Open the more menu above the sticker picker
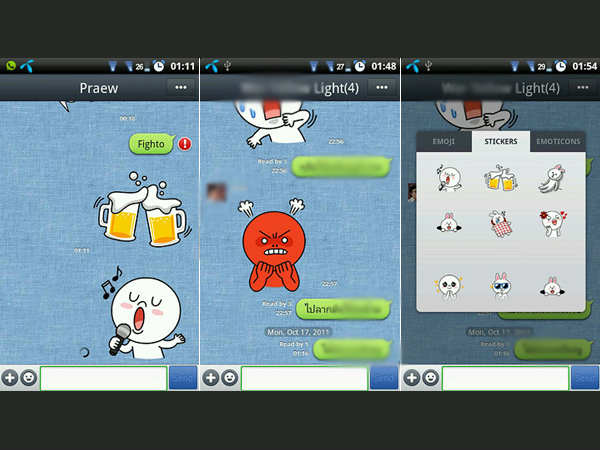The width and height of the screenshot is (600, 450). (580, 88)
